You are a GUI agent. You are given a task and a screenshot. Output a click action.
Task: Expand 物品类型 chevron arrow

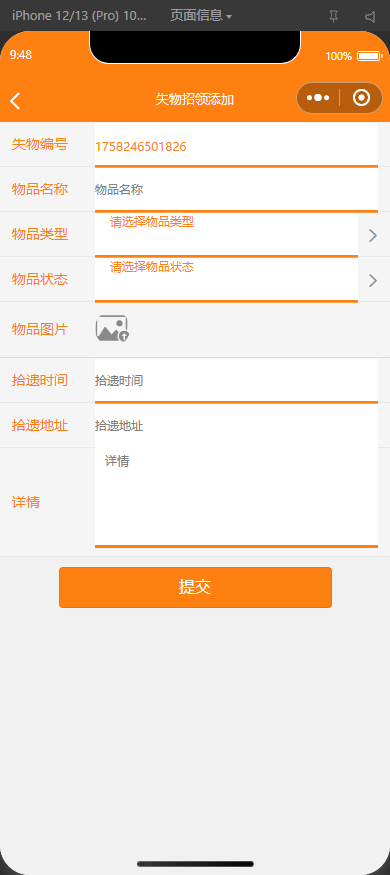[x=373, y=235]
